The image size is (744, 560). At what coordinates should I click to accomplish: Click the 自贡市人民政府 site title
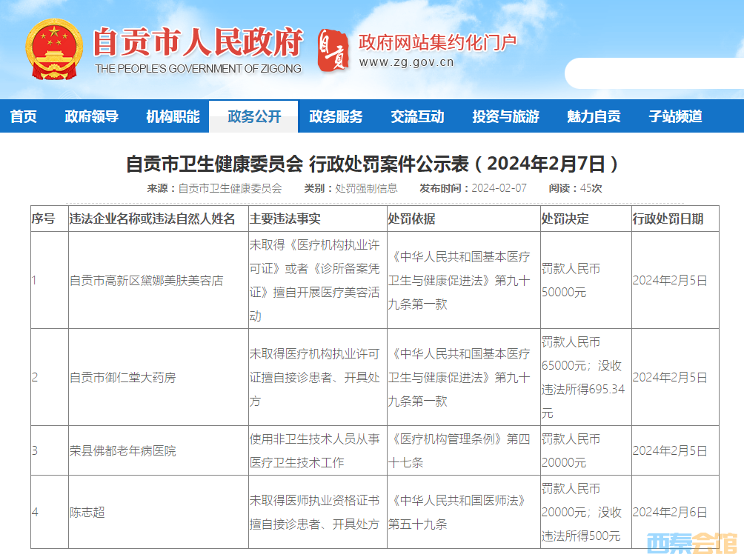pyautogui.click(x=198, y=42)
